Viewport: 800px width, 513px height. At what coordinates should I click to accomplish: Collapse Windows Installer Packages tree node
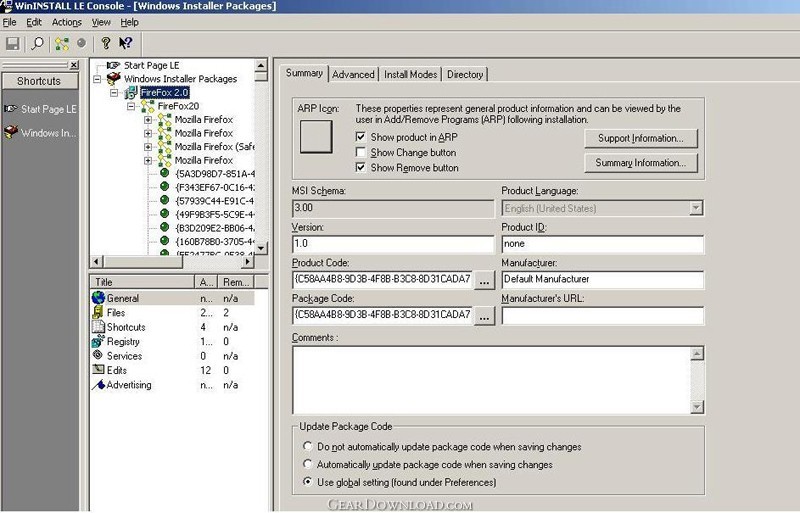[97, 79]
